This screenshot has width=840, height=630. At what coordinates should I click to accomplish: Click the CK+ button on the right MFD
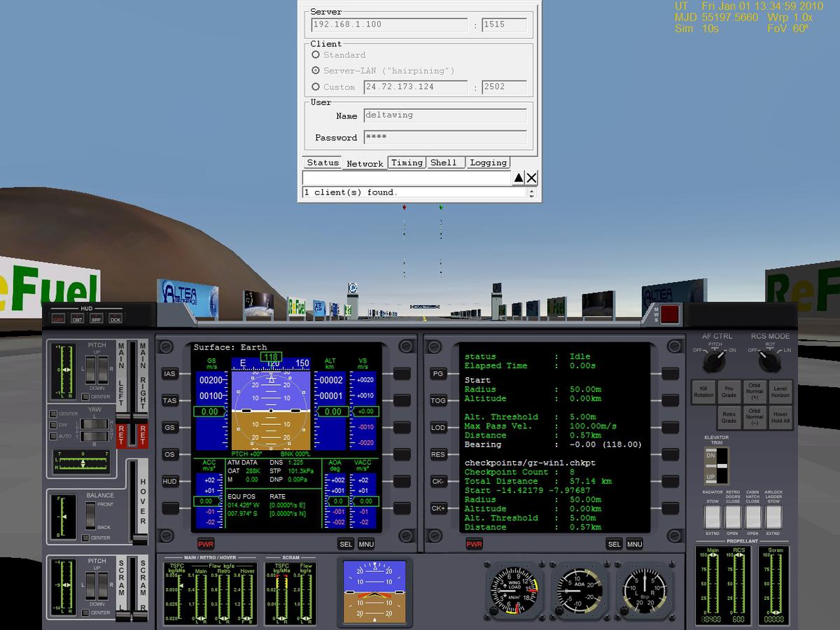point(438,508)
